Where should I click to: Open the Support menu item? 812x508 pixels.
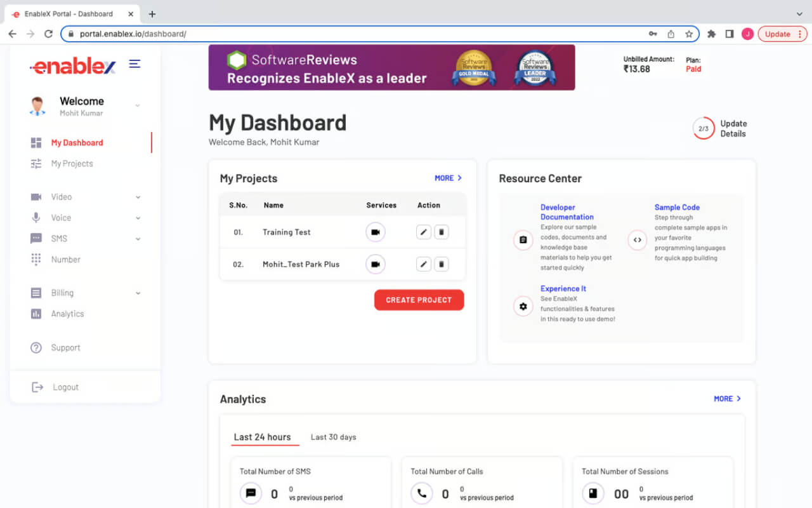click(65, 348)
